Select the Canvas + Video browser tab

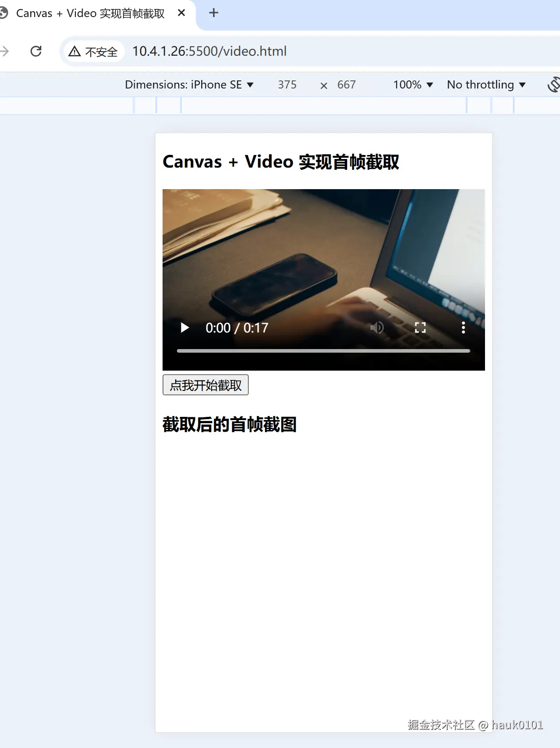90,13
